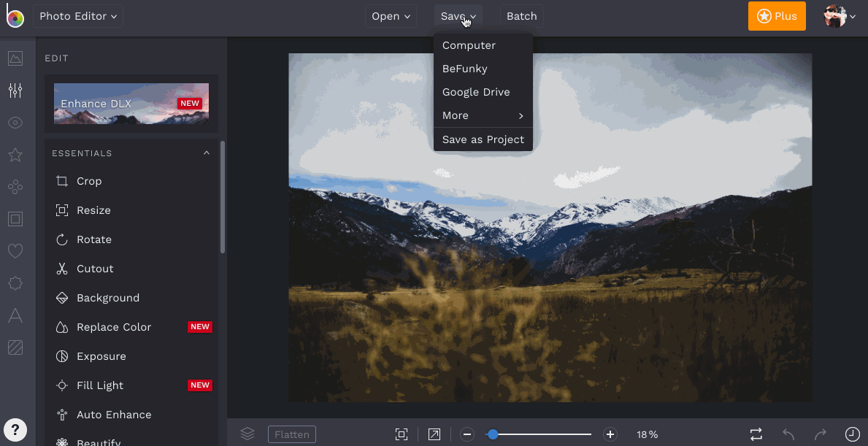
Task: Toggle the Save dropdown menu
Action: pyautogui.click(x=458, y=16)
